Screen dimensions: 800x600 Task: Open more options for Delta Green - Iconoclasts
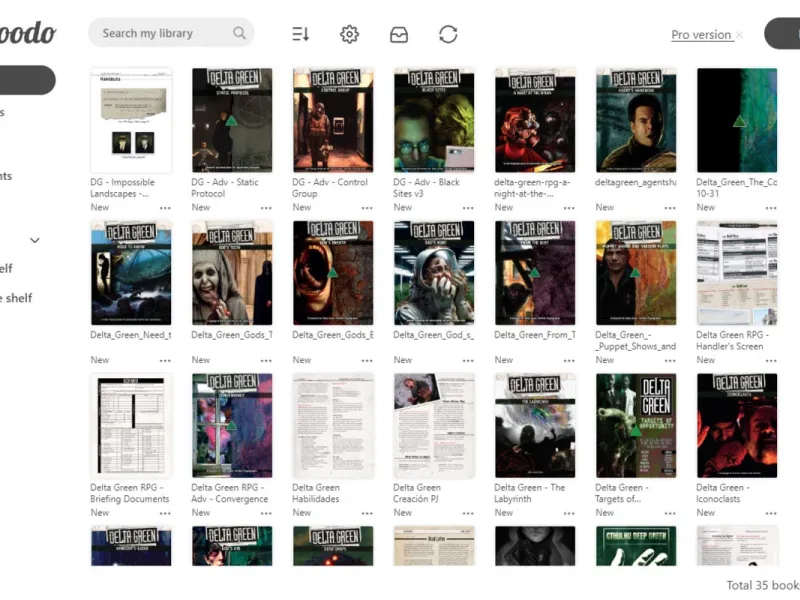pyautogui.click(x=771, y=513)
